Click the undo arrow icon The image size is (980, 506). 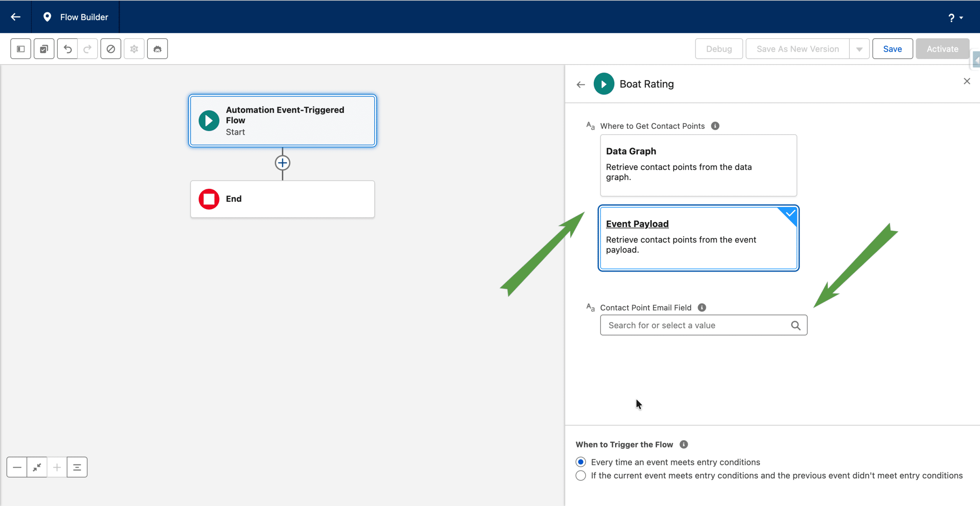pos(67,49)
